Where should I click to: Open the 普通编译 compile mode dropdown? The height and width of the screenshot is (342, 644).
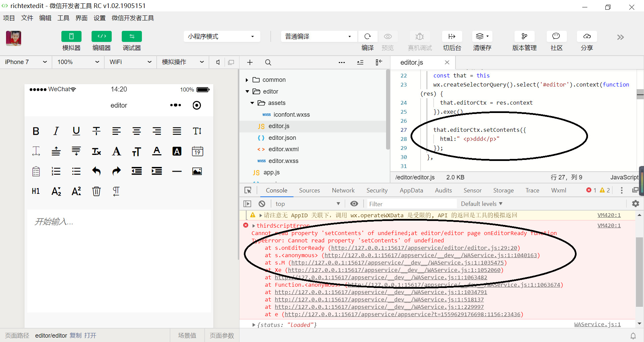click(x=319, y=36)
